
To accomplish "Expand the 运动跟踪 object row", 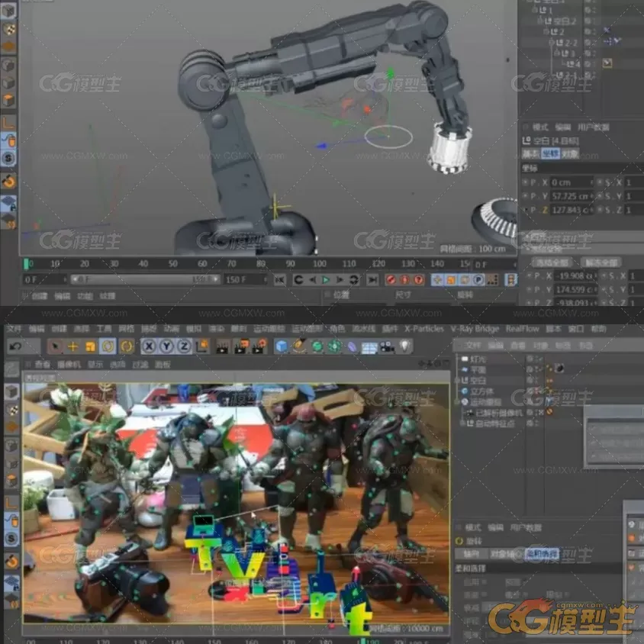I will [x=457, y=402].
